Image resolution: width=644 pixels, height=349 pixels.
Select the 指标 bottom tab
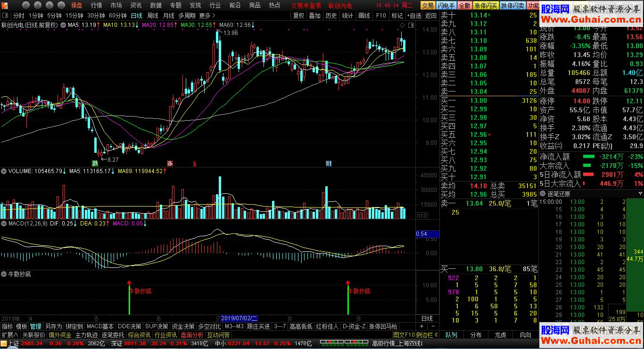[7, 326]
